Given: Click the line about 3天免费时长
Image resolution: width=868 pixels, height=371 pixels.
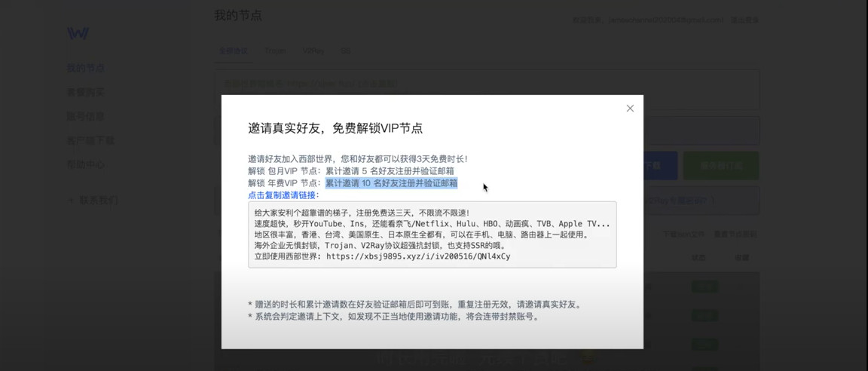Looking at the screenshot, I should (358, 159).
